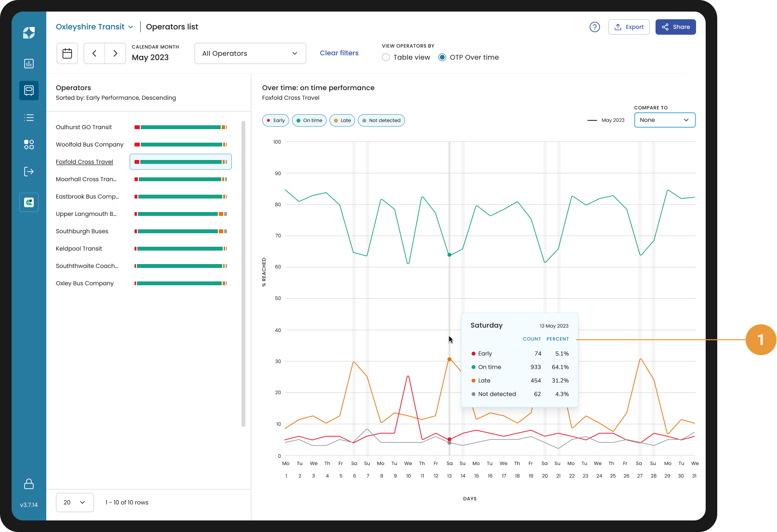Click the Foxfold Cross Travel link
The width and height of the screenshot is (777, 532).
tap(84, 162)
